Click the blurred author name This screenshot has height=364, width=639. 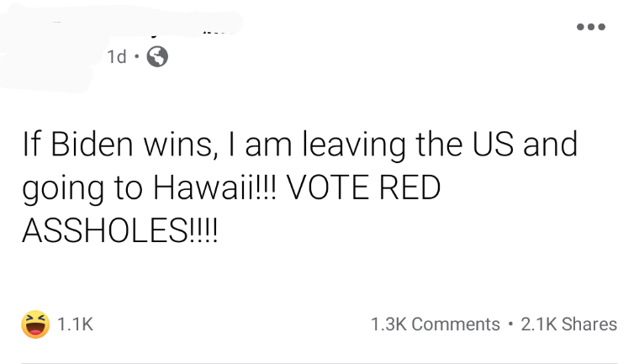click(172, 24)
